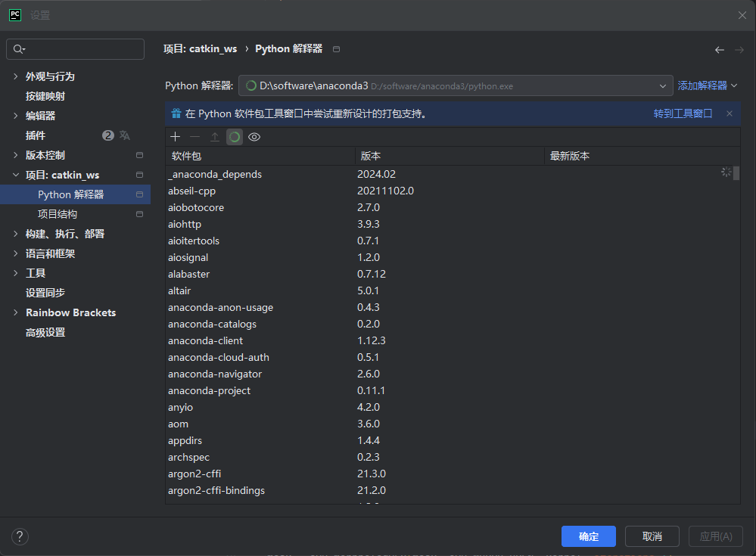
Task: Collapse the 项目: catkin_ws tree node
Action: tap(16, 175)
